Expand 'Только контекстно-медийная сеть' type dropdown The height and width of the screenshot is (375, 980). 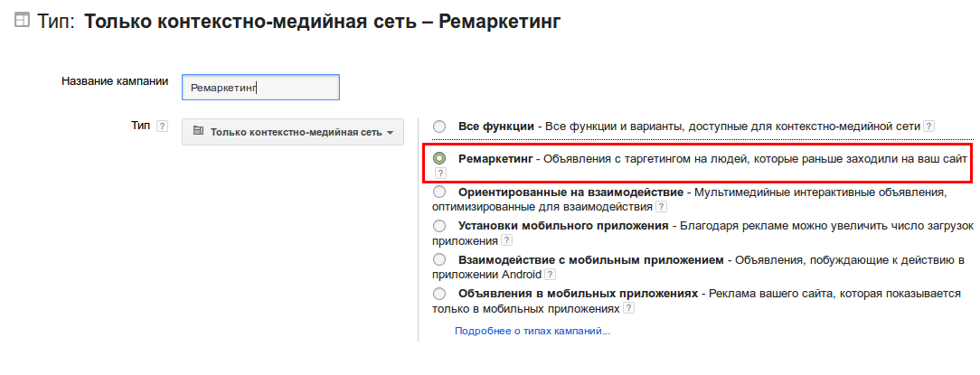tap(293, 132)
